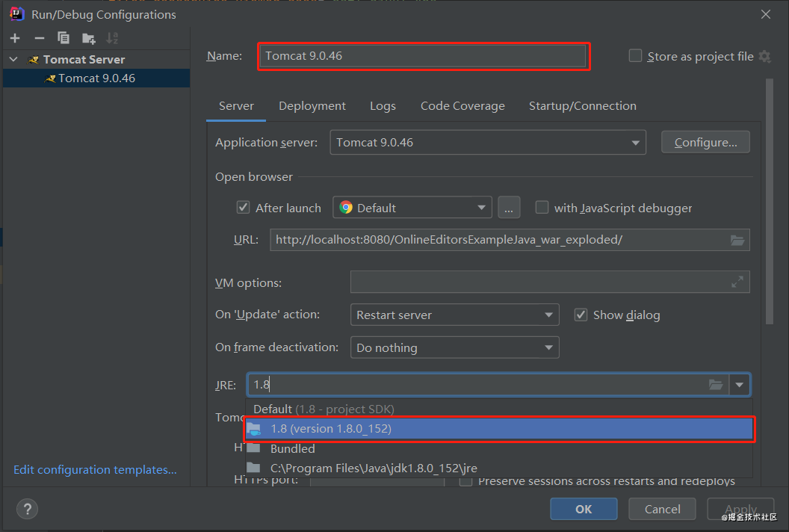Click the Remove Configuration minus icon

coord(40,38)
